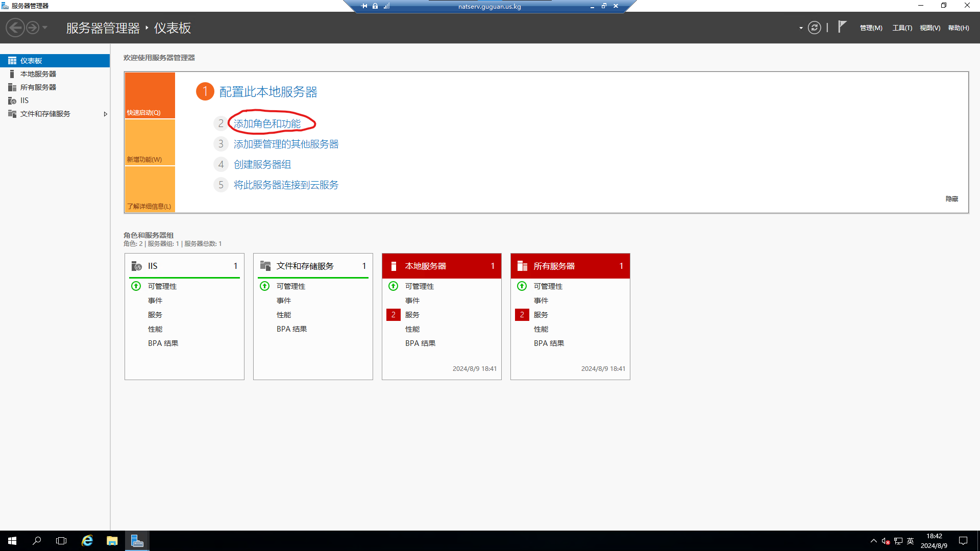Click 本地服务器 tile server icon
Screen dimensions: 980x551
point(394,266)
